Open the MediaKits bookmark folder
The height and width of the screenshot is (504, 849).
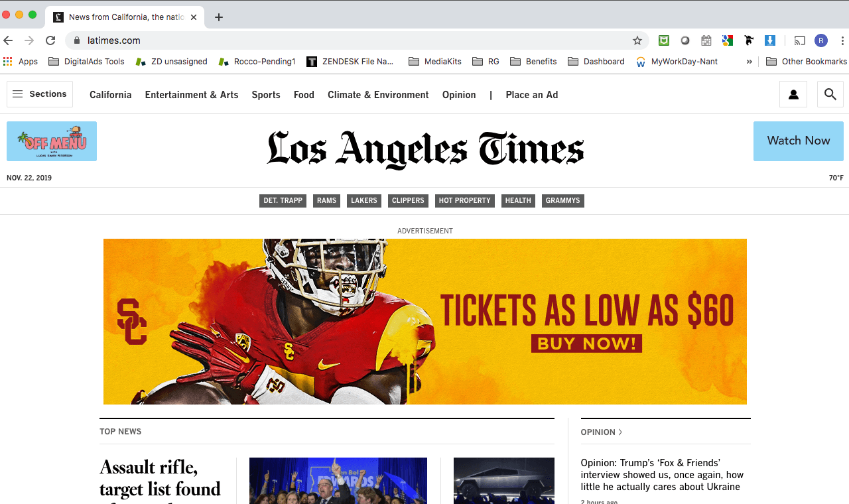pos(435,62)
